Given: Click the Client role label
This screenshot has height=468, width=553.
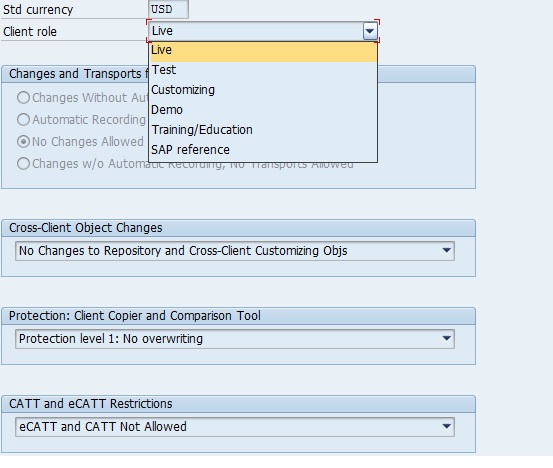Looking at the screenshot, I should pyautogui.click(x=30, y=32).
